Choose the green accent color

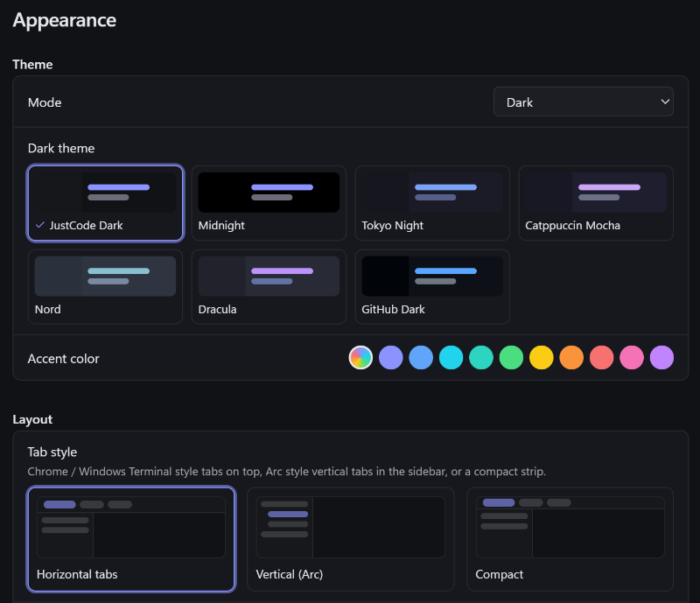pos(511,357)
